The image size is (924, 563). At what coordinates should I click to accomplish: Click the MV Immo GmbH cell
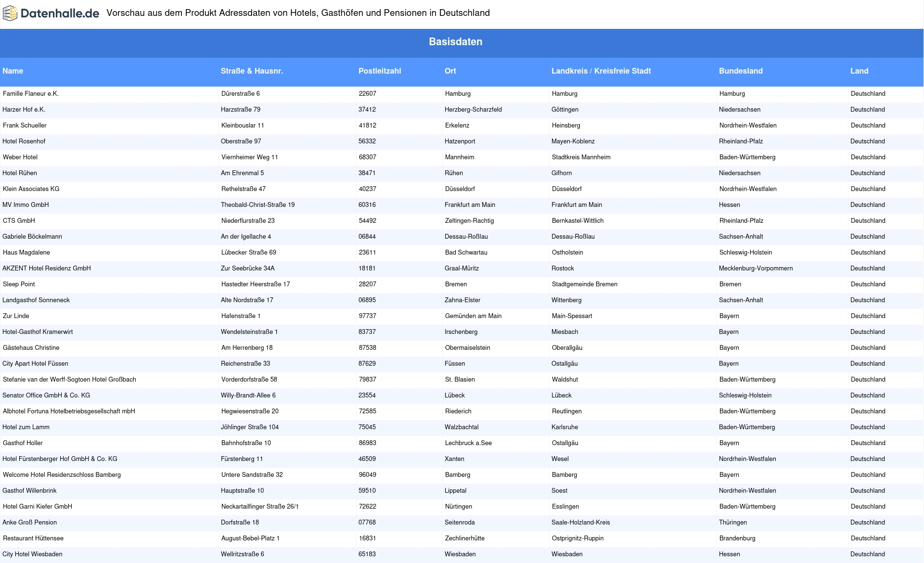coord(26,205)
